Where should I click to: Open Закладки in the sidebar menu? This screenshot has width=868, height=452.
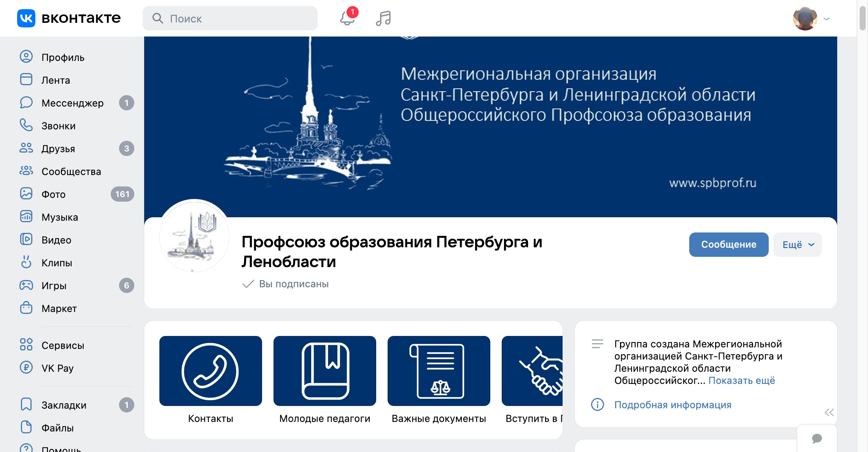click(64, 405)
